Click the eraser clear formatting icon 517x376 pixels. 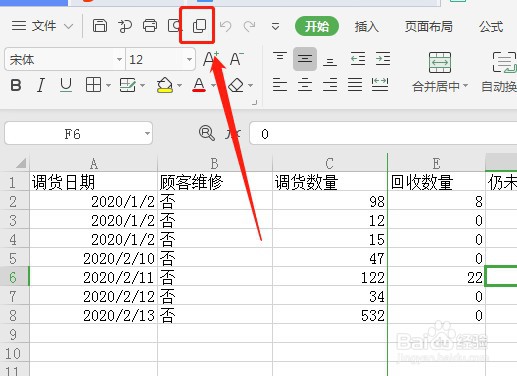pyautogui.click(x=236, y=85)
